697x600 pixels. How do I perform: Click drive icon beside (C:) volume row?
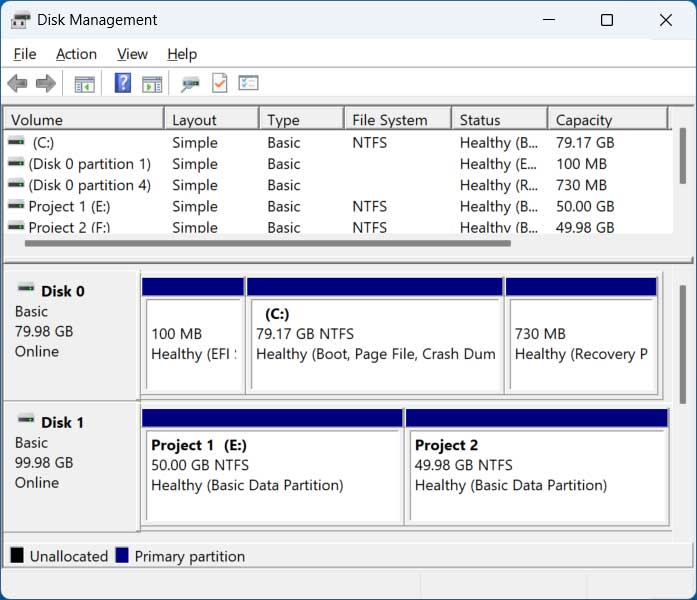pos(16,142)
